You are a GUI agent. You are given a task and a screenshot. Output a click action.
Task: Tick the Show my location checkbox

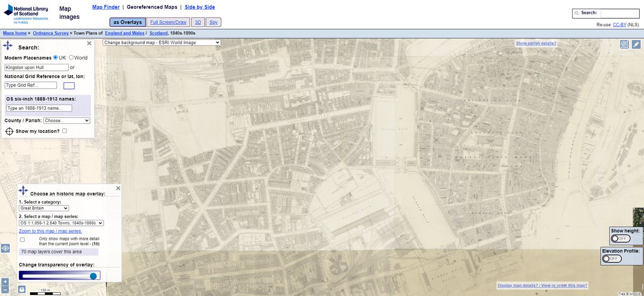click(64, 130)
